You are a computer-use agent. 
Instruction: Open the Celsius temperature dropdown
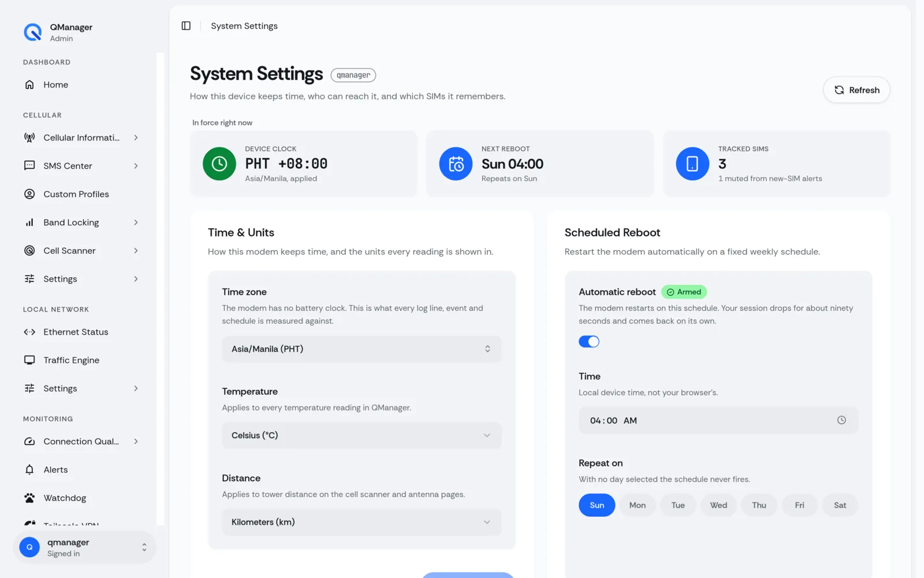point(362,436)
